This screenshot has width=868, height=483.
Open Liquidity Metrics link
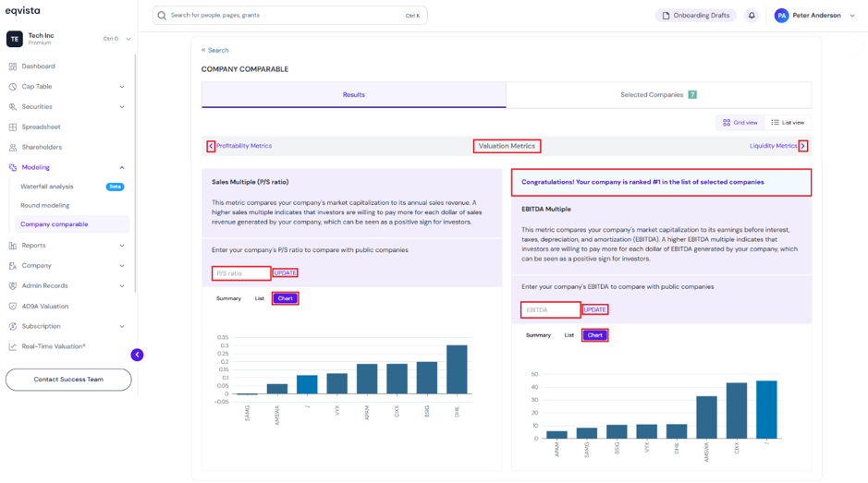click(x=774, y=146)
